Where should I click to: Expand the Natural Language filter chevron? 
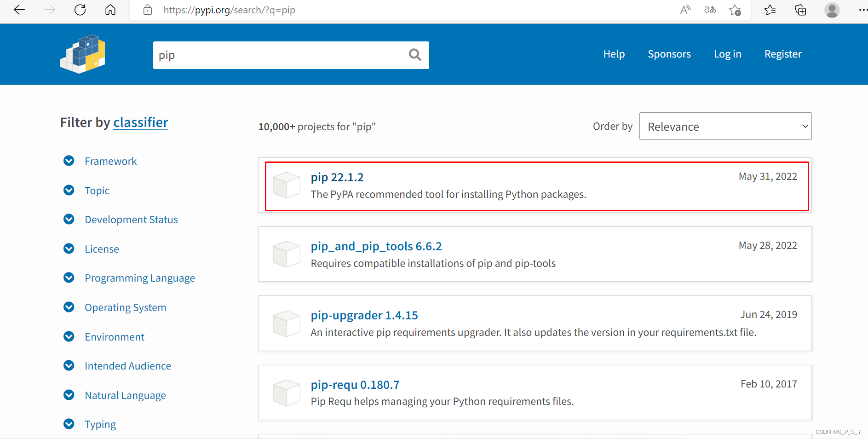[x=69, y=395]
